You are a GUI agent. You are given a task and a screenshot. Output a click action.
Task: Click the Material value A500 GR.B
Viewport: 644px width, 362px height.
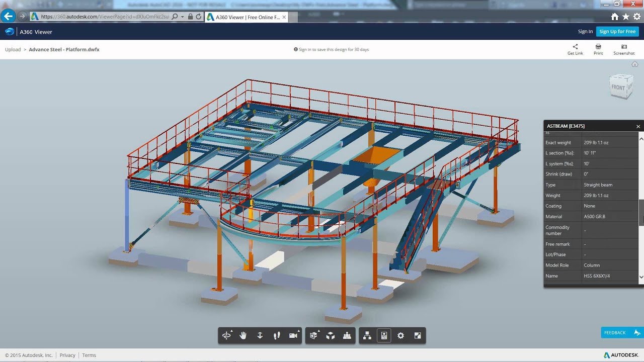594,217
